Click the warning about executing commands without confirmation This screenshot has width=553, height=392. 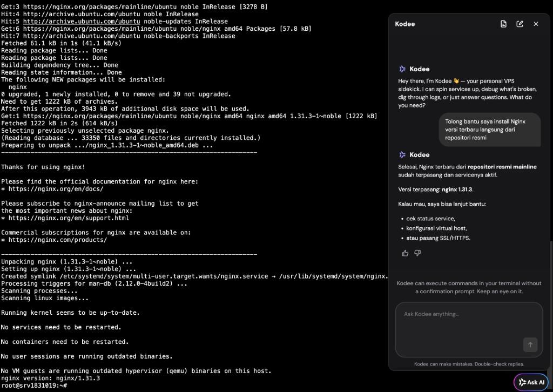[469, 287]
